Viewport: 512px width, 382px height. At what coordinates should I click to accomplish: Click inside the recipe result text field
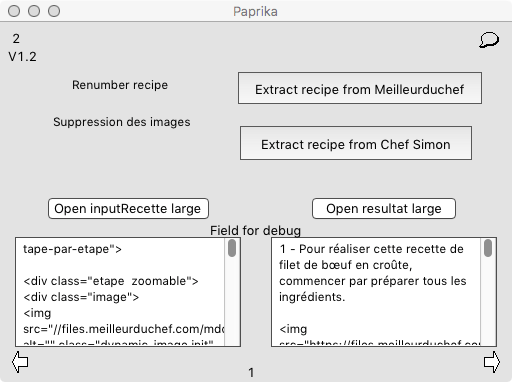[x=376, y=292]
